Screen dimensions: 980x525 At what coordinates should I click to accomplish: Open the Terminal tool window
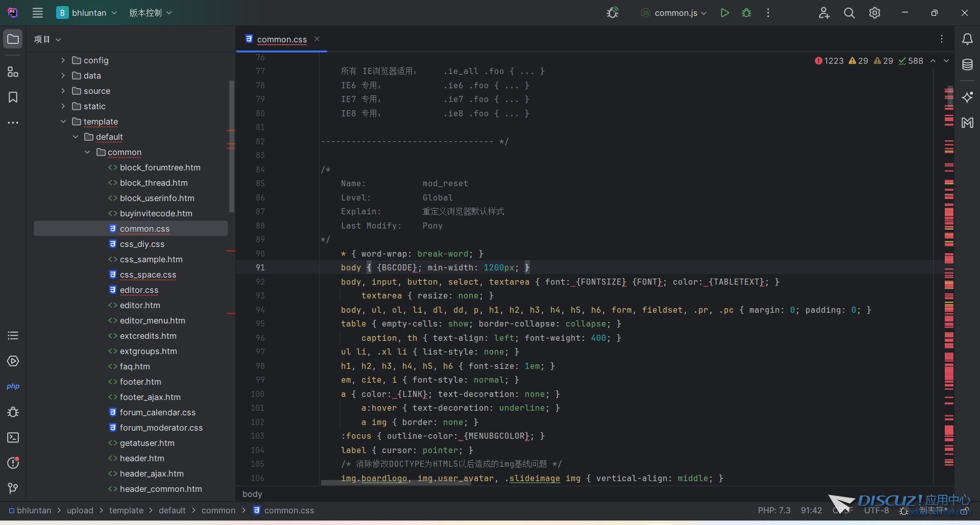pyautogui.click(x=13, y=438)
